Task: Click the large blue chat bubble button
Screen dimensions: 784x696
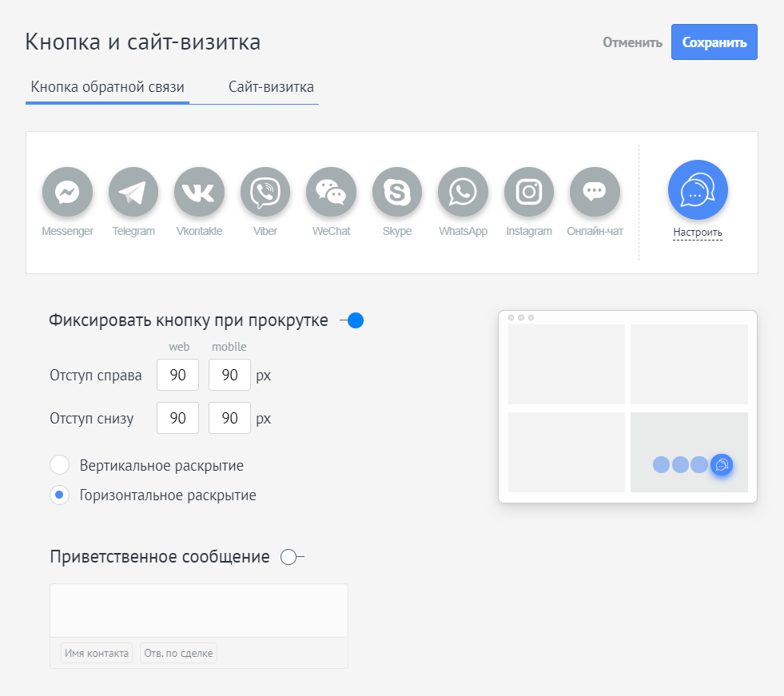Action: [698, 190]
